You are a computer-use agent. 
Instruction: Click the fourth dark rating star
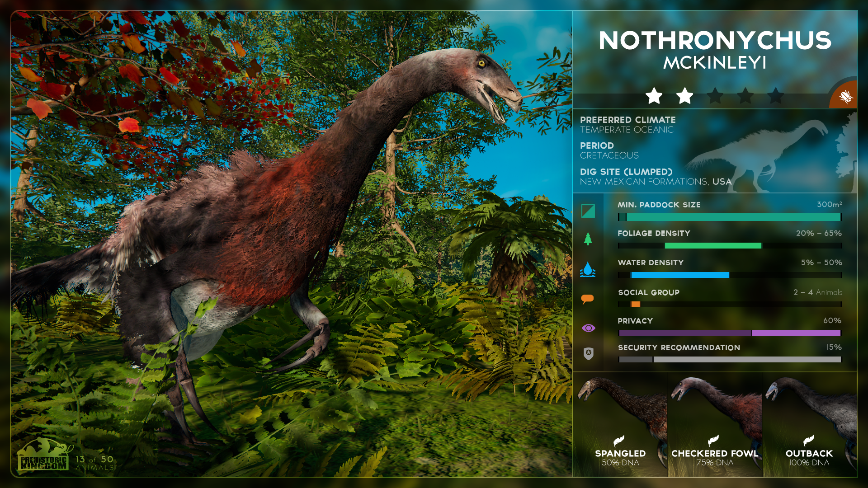[745, 96]
